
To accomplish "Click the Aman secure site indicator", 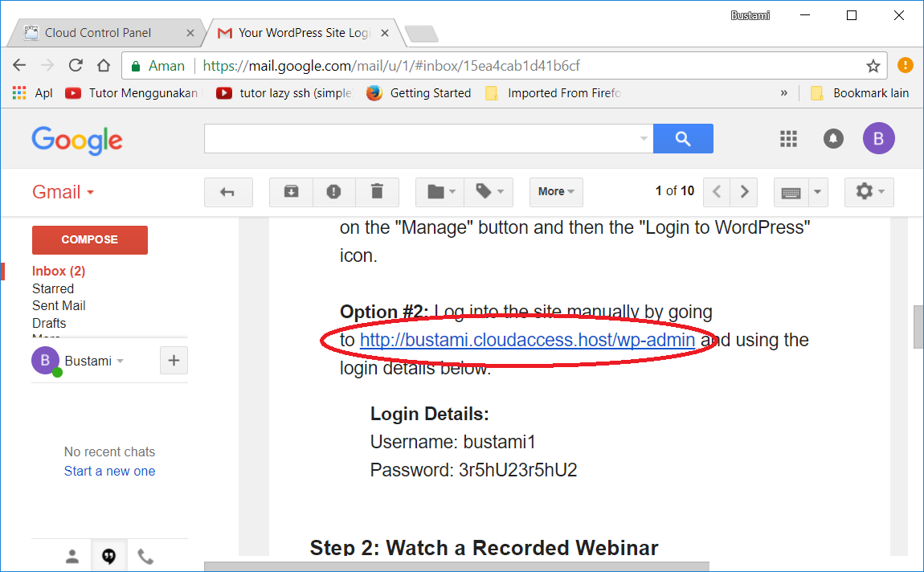I will click(x=158, y=66).
